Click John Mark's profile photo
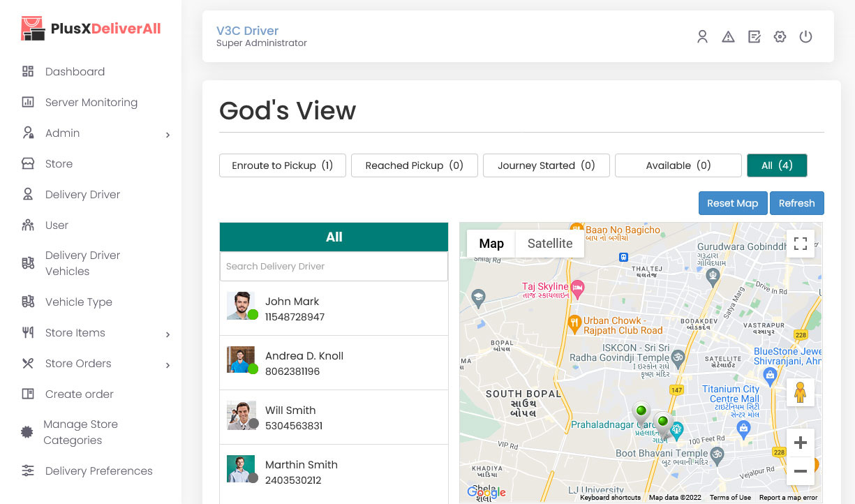The width and height of the screenshot is (855, 504). [241, 306]
